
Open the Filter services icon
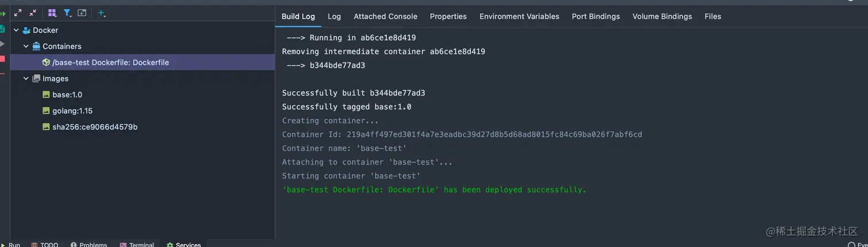click(67, 13)
